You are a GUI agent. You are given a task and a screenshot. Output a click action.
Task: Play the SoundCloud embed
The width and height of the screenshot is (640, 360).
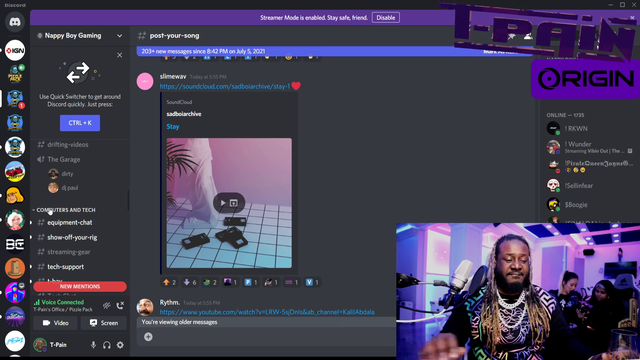(223, 203)
